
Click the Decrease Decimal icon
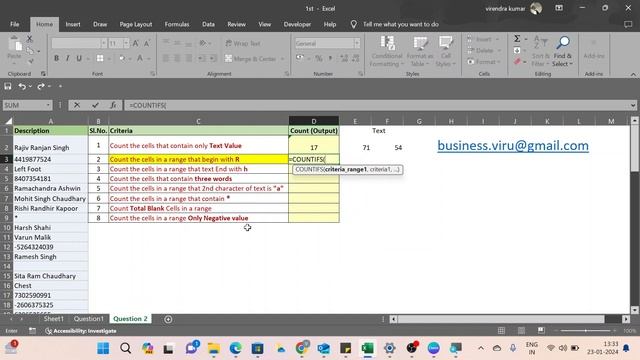[356, 59]
